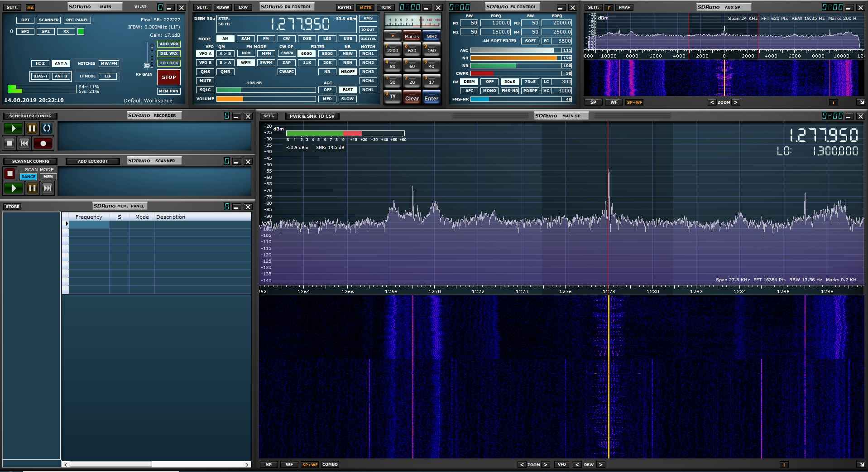Image resolution: width=868 pixels, height=472 pixels.
Task: Select CW demodulation mode
Action: coord(287,39)
